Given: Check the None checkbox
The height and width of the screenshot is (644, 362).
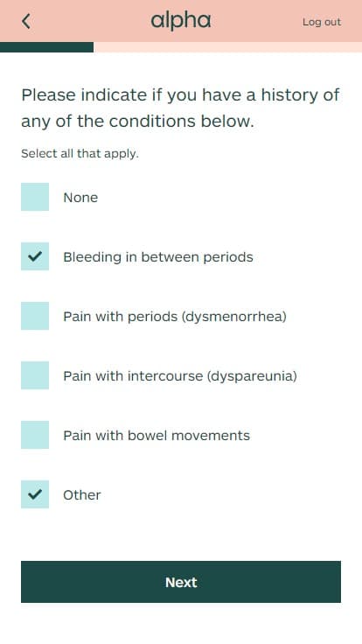Looking at the screenshot, I should coord(35,197).
